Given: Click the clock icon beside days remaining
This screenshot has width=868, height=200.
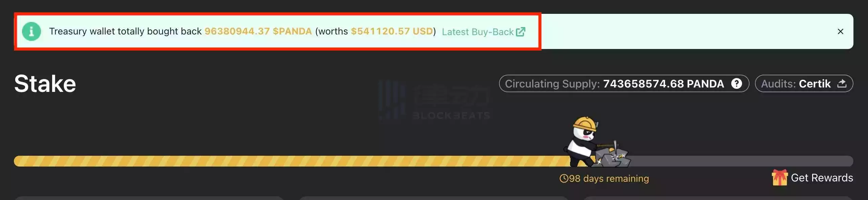Looking at the screenshot, I should pyautogui.click(x=564, y=178).
